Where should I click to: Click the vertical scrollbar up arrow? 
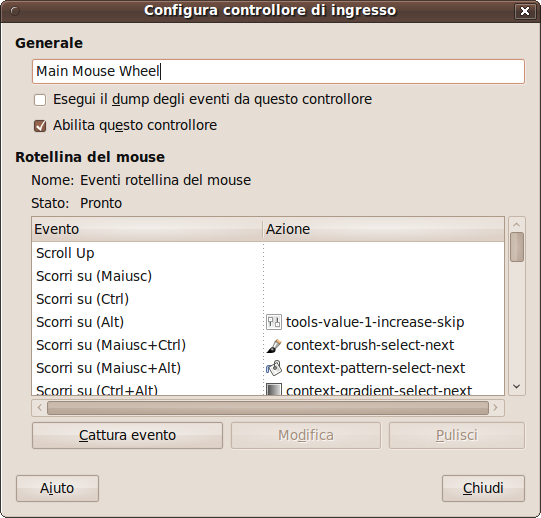[x=517, y=225]
